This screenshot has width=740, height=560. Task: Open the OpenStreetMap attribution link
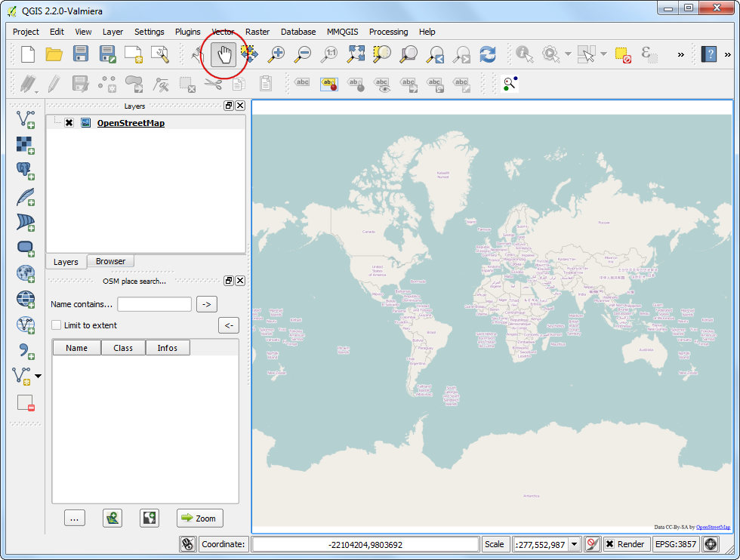coord(713,527)
